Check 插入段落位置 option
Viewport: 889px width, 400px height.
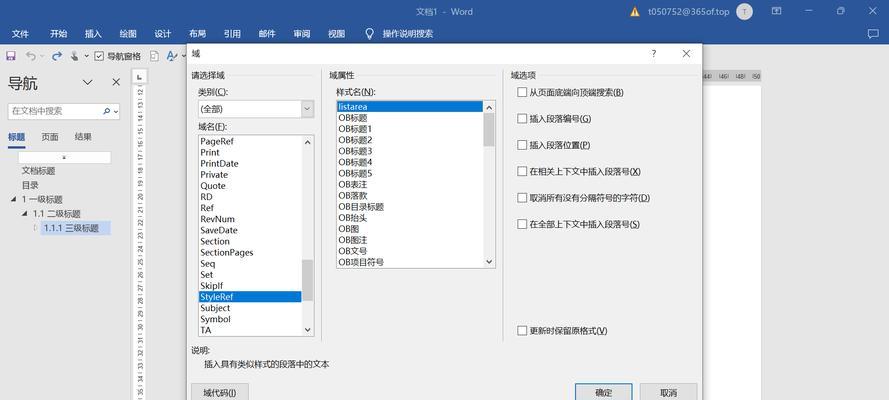(522, 145)
